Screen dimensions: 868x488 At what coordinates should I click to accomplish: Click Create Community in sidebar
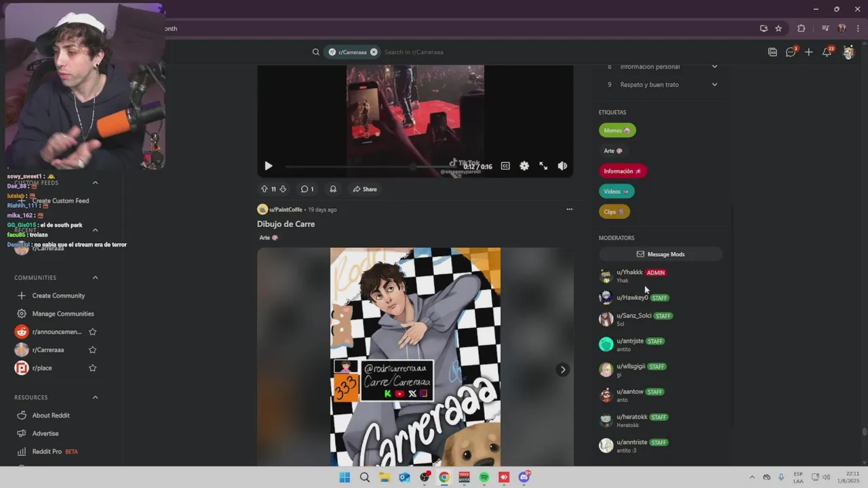coord(58,296)
